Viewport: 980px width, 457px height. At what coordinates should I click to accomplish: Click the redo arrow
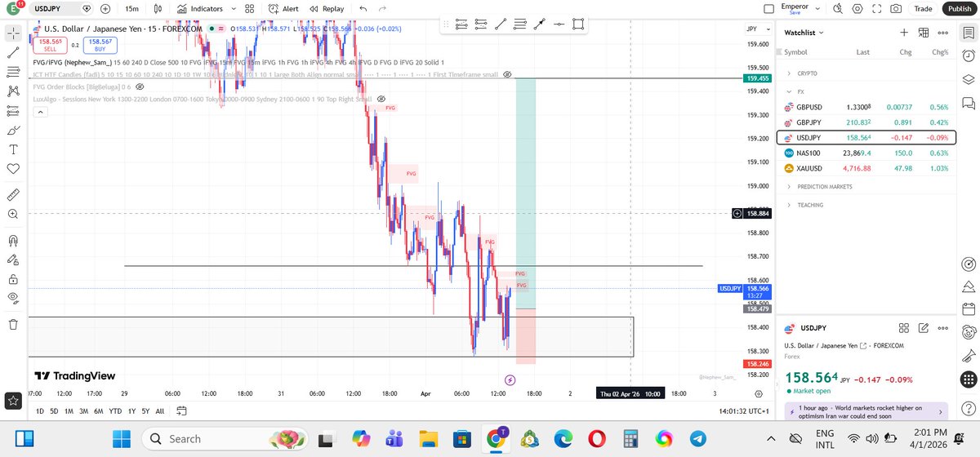pyautogui.click(x=383, y=9)
